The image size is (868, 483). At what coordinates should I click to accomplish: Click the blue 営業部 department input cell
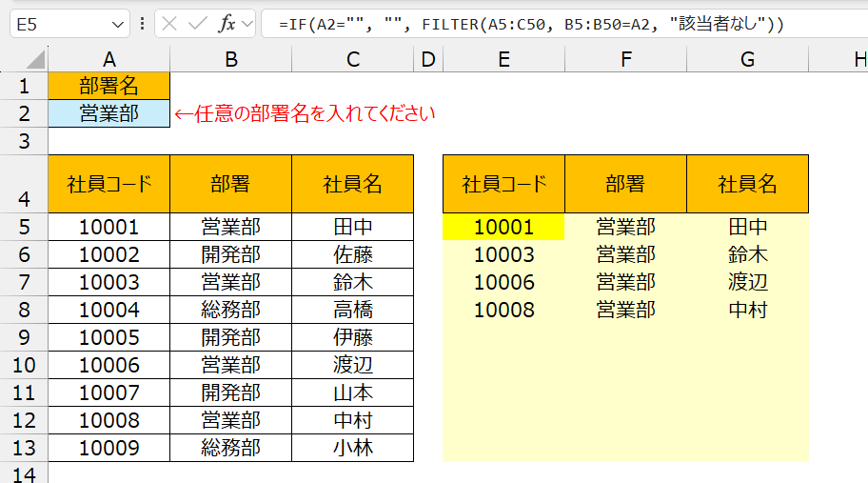click(108, 113)
